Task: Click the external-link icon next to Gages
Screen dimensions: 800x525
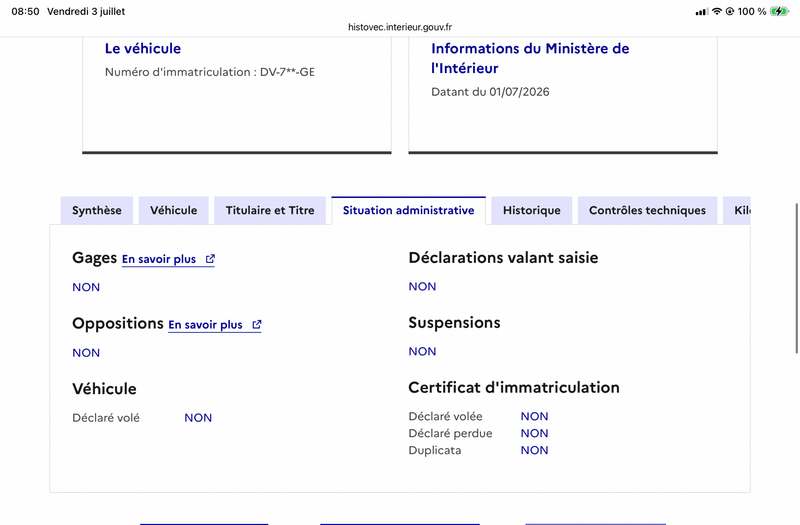Action: coord(210,259)
